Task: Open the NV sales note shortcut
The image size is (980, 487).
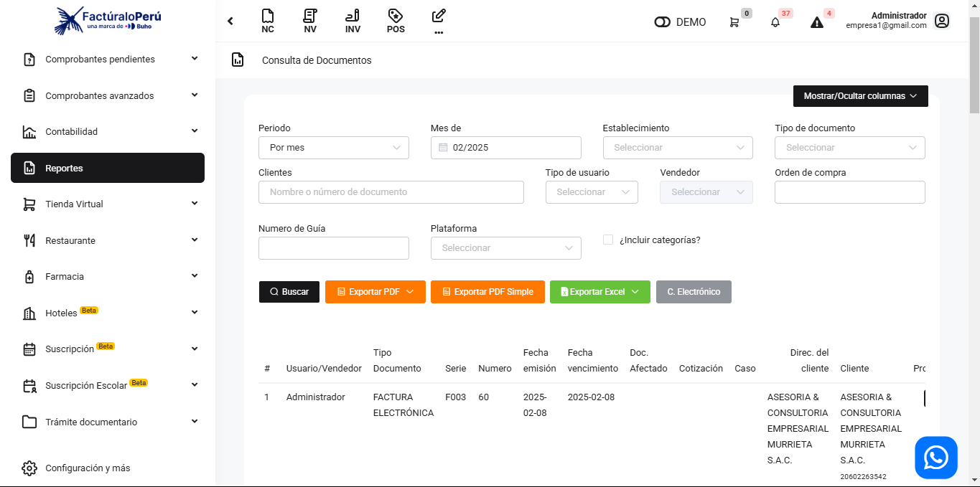Action: pos(310,21)
